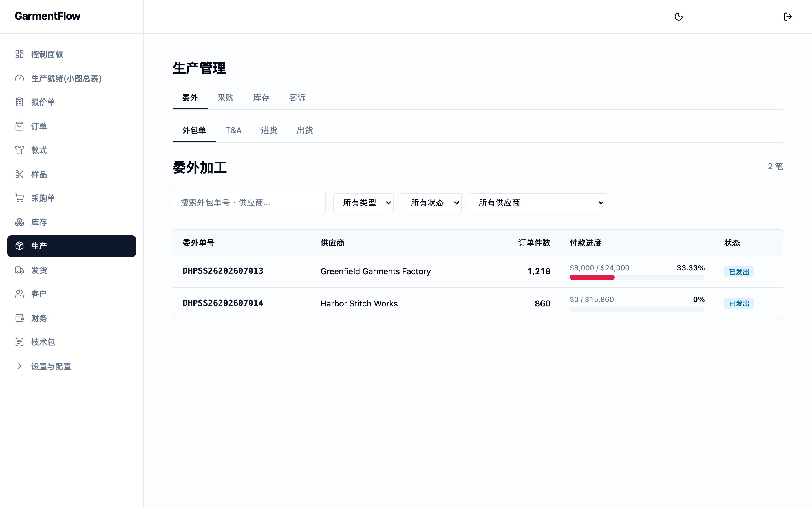
Task: Click the 已发出 badge for Harbor row
Action: tap(739, 303)
